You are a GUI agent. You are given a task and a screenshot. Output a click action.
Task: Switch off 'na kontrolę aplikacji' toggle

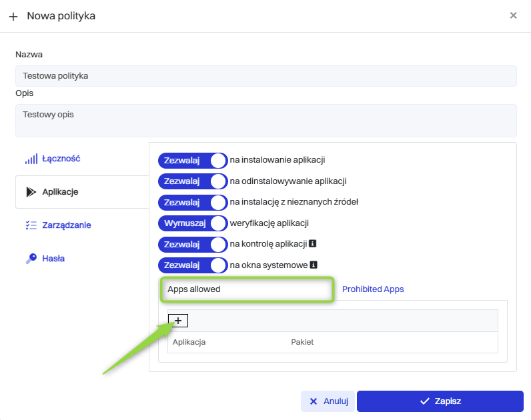click(x=193, y=244)
